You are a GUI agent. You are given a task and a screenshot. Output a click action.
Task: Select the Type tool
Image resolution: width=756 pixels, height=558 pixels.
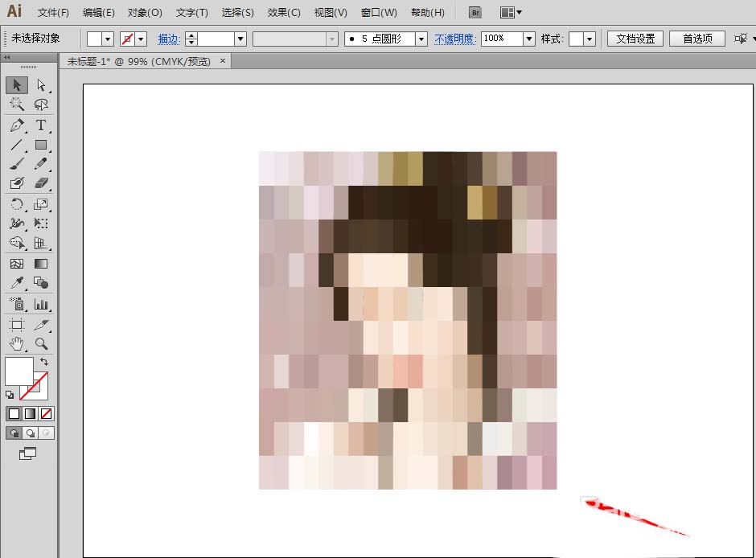click(x=41, y=125)
